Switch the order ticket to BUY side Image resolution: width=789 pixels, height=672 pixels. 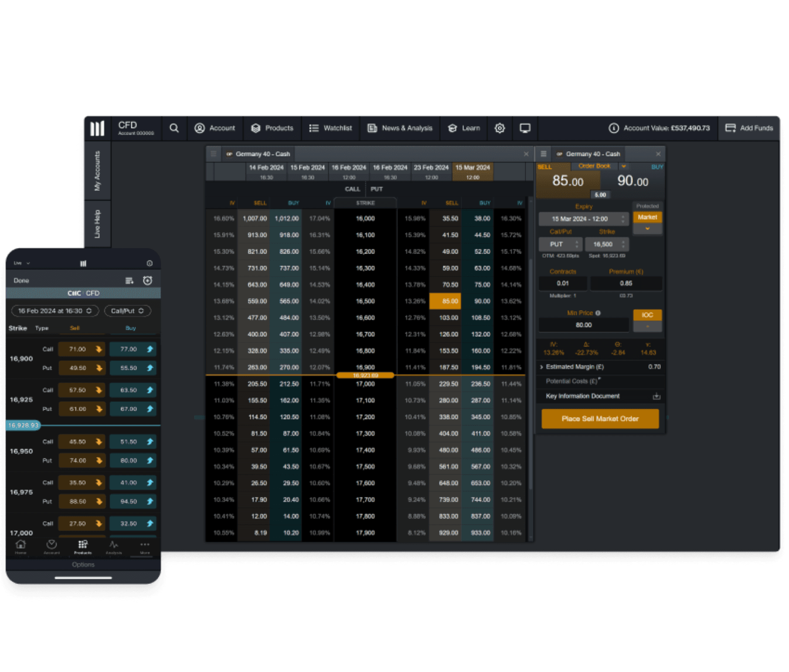pyautogui.click(x=656, y=167)
